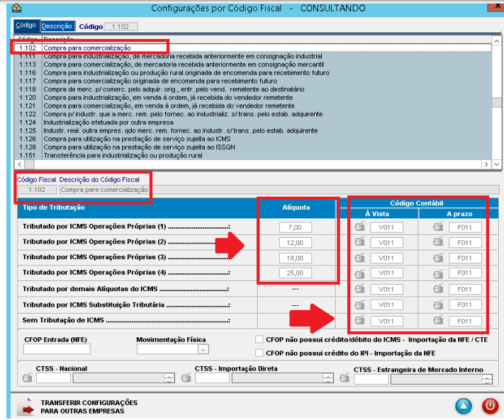Select row 1.124 Industrialização efetuada por outra empresa
504x420 pixels.
point(252,123)
